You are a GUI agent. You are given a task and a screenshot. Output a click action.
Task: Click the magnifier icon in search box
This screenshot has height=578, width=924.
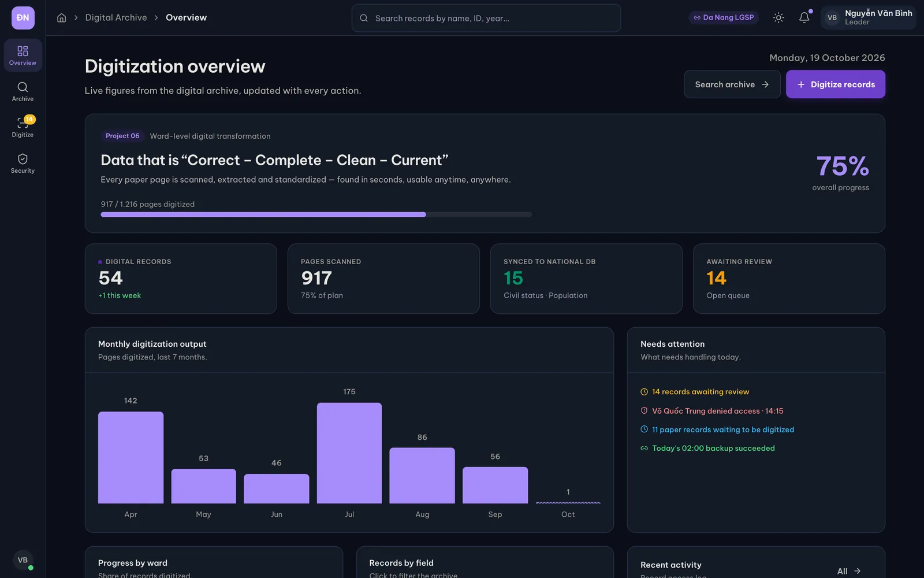pyautogui.click(x=364, y=18)
